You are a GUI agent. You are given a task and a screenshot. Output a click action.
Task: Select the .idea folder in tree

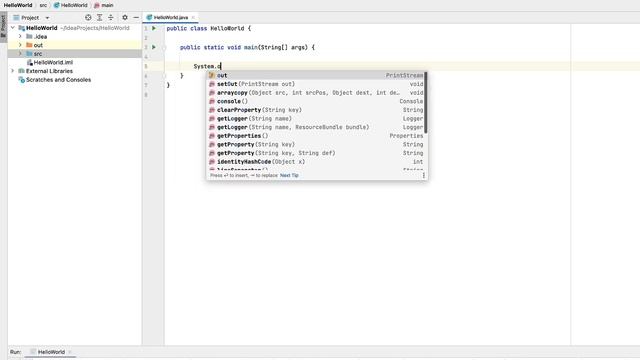tap(40, 36)
